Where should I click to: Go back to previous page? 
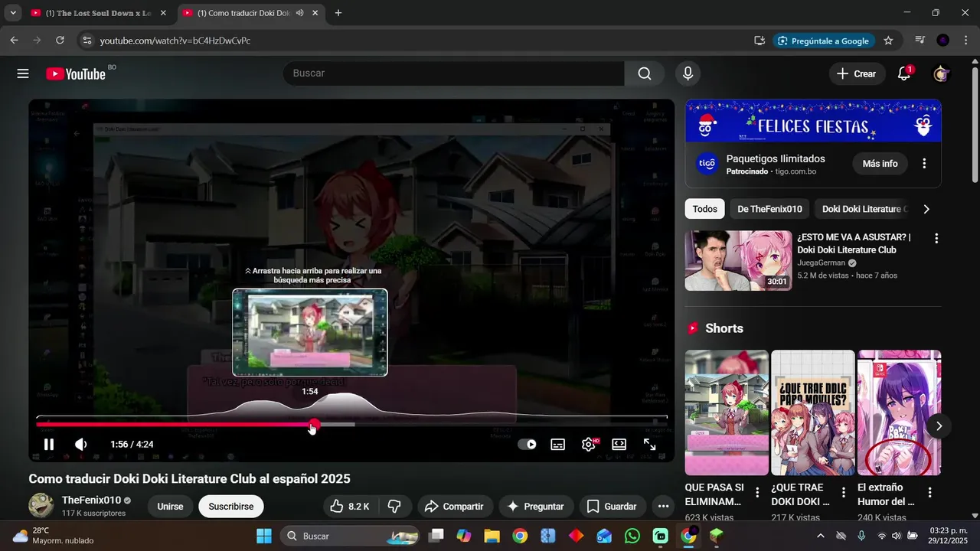tap(14, 41)
